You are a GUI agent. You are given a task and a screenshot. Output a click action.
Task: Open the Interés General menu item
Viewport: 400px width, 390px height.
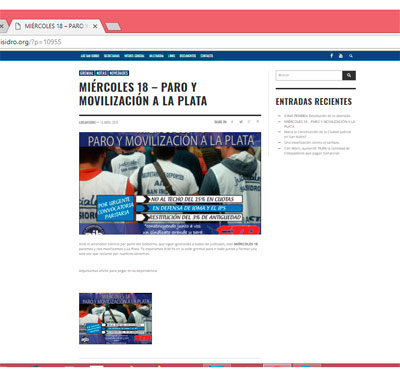134,56
